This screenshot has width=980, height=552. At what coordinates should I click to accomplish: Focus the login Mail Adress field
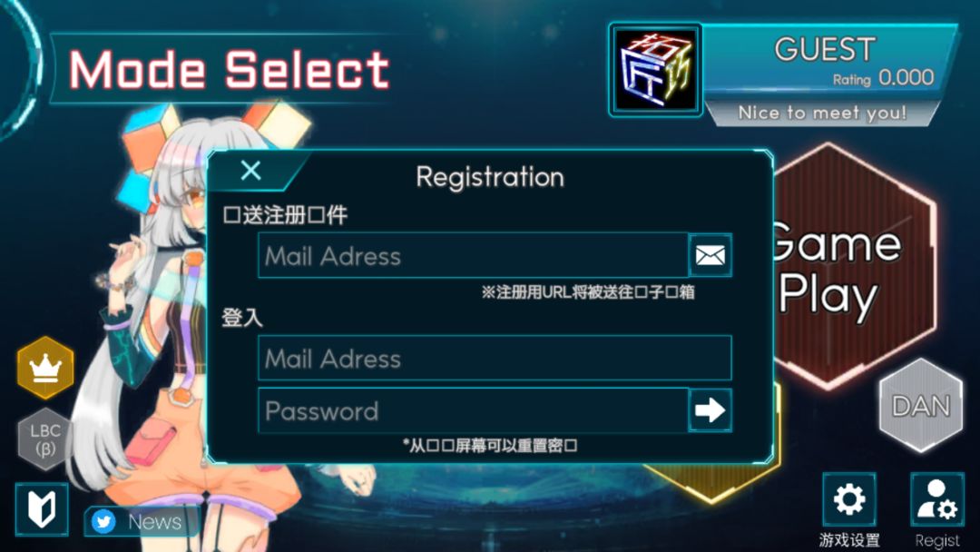pos(495,358)
